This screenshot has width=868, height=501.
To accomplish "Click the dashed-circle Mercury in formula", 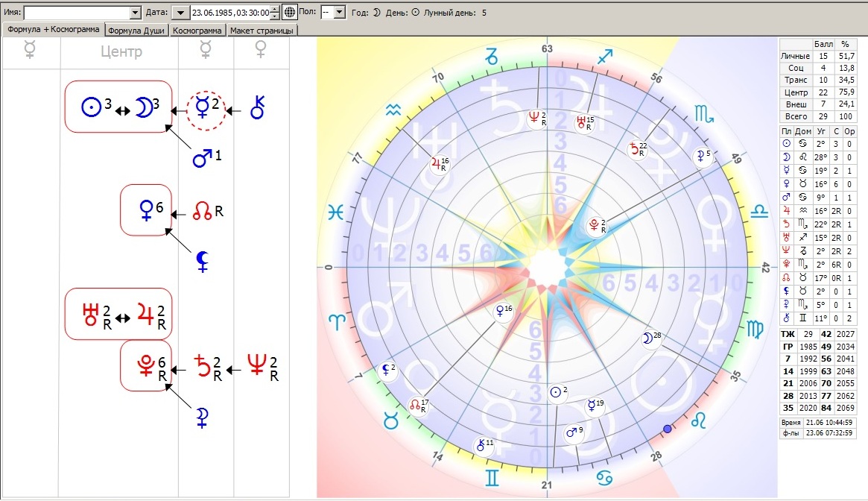I will coord(206,111).
